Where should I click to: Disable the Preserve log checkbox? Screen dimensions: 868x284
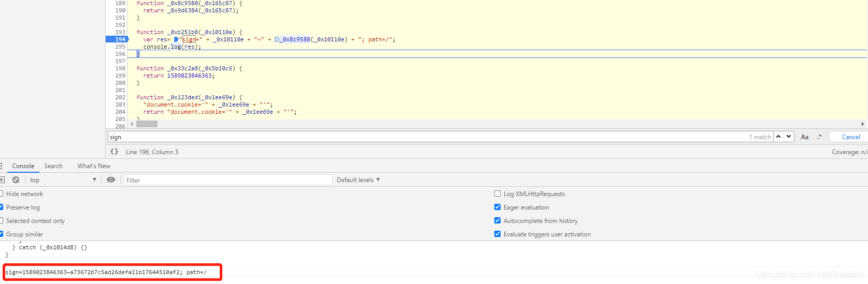tap(2, 207)
